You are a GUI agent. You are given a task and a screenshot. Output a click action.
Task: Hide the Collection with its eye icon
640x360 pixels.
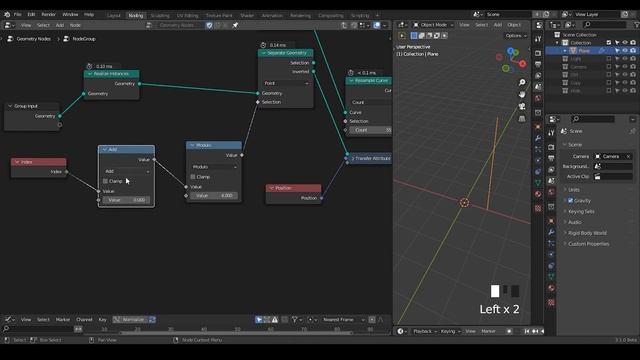tap(625, 42)
